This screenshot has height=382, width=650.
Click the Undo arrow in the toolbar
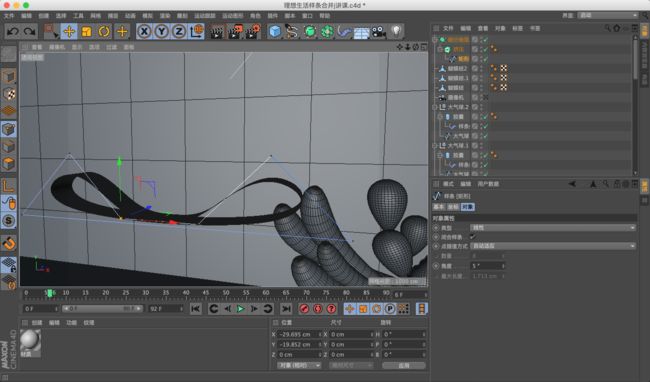13,31
